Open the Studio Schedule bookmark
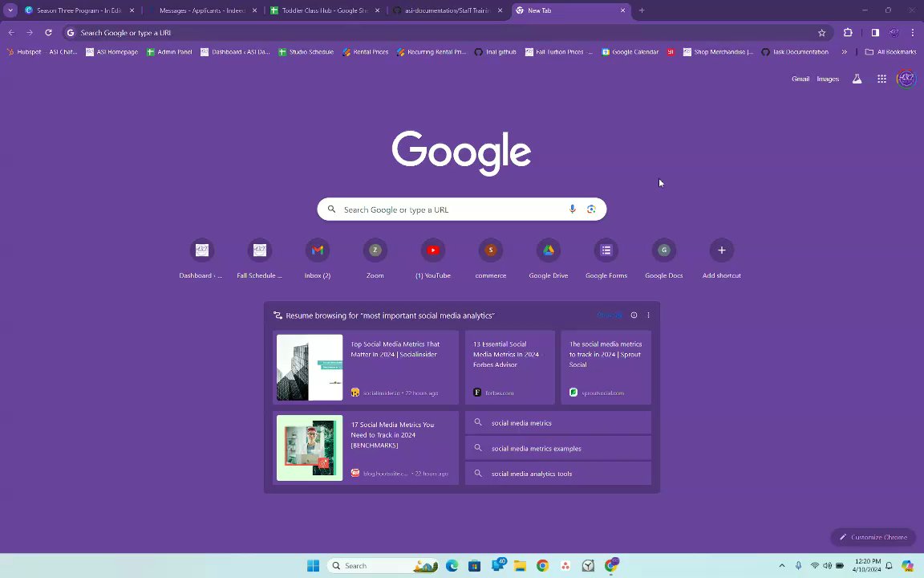This screenshot has height=578, width=924. pyautogui.click(x=306, y=52)
